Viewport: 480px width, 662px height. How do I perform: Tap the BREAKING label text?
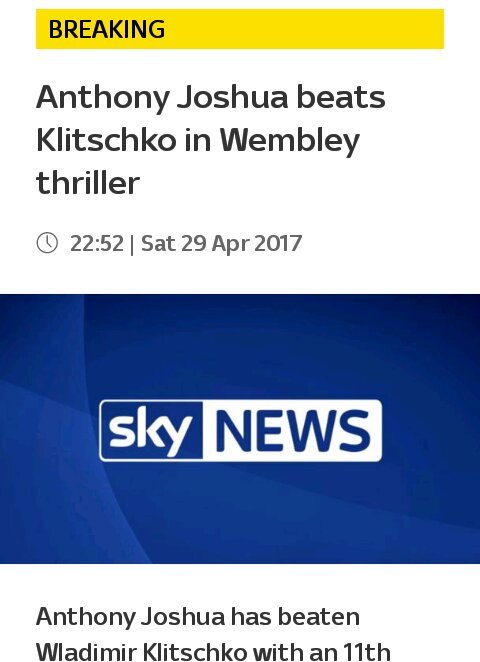point(107,29)
